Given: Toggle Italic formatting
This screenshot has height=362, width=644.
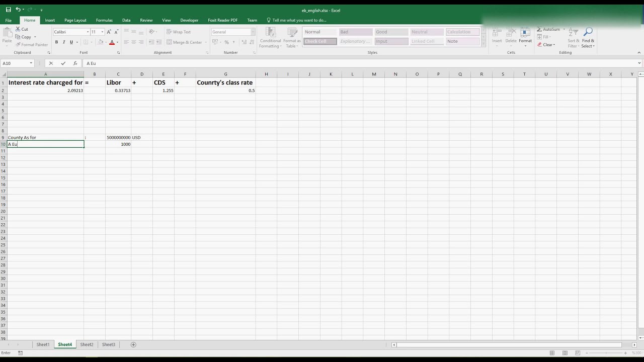Looking at the screenshot, I should (x=64, y=42).
